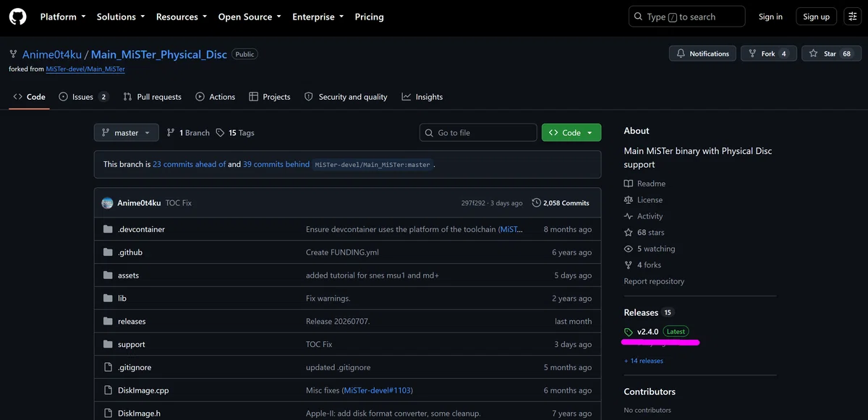The width and height of the screenshot is (868, 420).
Task: View the 68 stars link
Action: [x=644, y=233]
